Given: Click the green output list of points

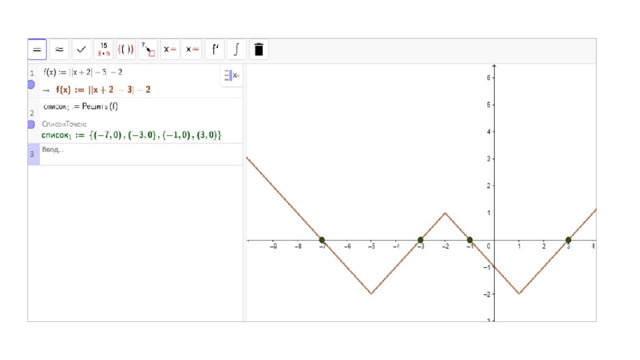Looking at the screenshot, I should 131,135.
